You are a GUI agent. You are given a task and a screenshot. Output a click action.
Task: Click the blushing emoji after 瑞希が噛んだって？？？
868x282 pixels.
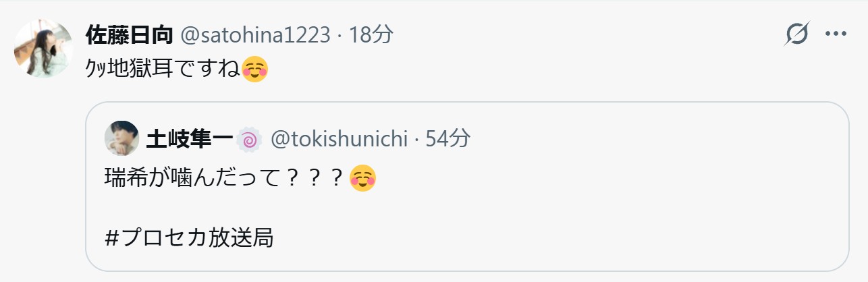tap(363, 178)
